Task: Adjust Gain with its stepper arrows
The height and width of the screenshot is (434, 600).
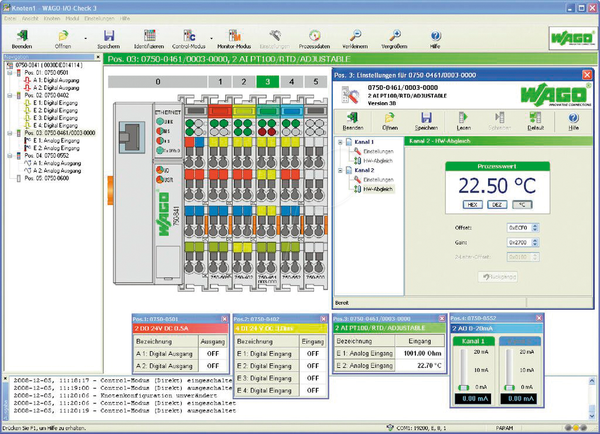Action: (535, 243)
